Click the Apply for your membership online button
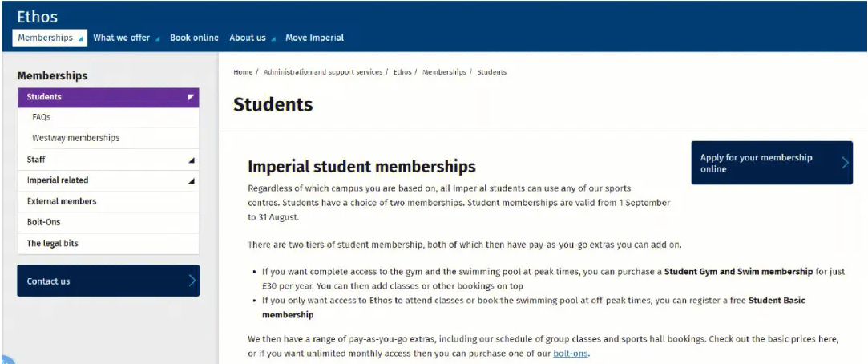 click(772, 163)
